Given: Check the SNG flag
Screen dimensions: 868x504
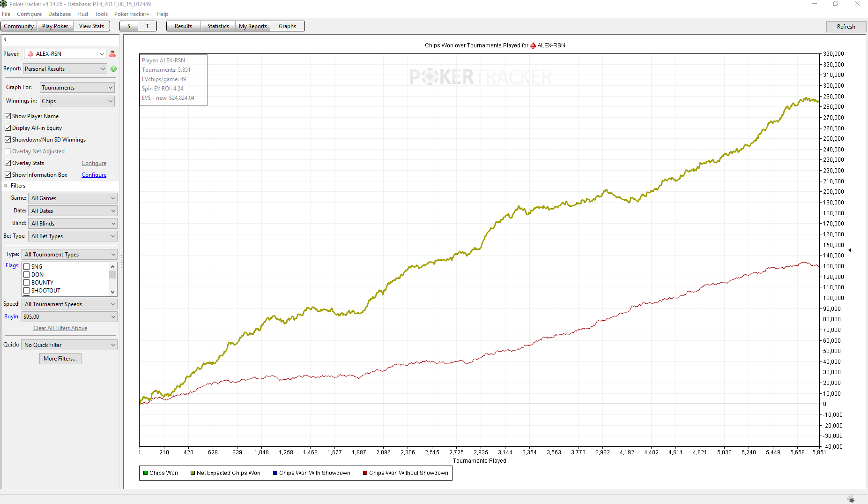Looking at the screenshot, I should click(27, 267).
